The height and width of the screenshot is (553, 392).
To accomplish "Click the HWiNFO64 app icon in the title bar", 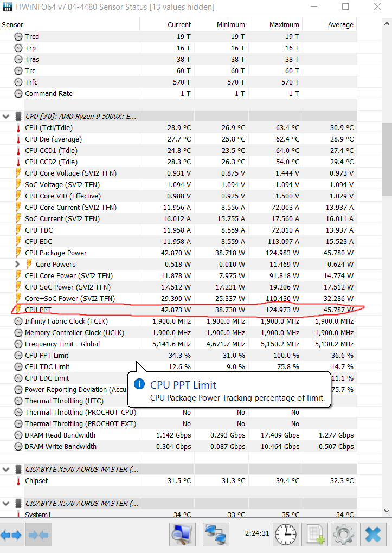I will (x=8, y=7).
